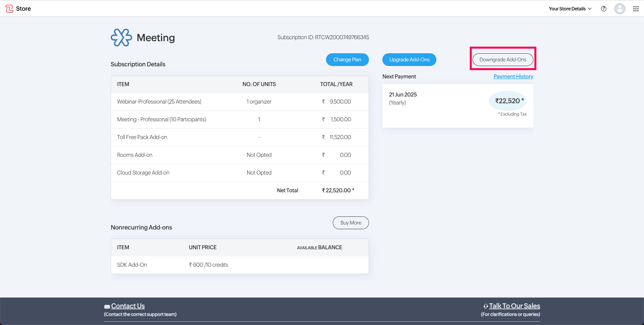The width and height of the screenshot is (644, 325).
Task: Click the TOTAL /YEAR column header
Action: pos(336,84)
